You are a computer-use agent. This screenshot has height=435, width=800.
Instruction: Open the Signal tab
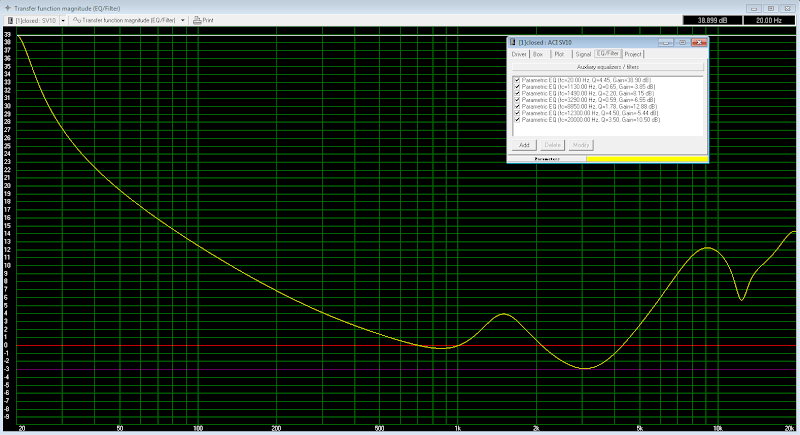(x=581, y=54)
